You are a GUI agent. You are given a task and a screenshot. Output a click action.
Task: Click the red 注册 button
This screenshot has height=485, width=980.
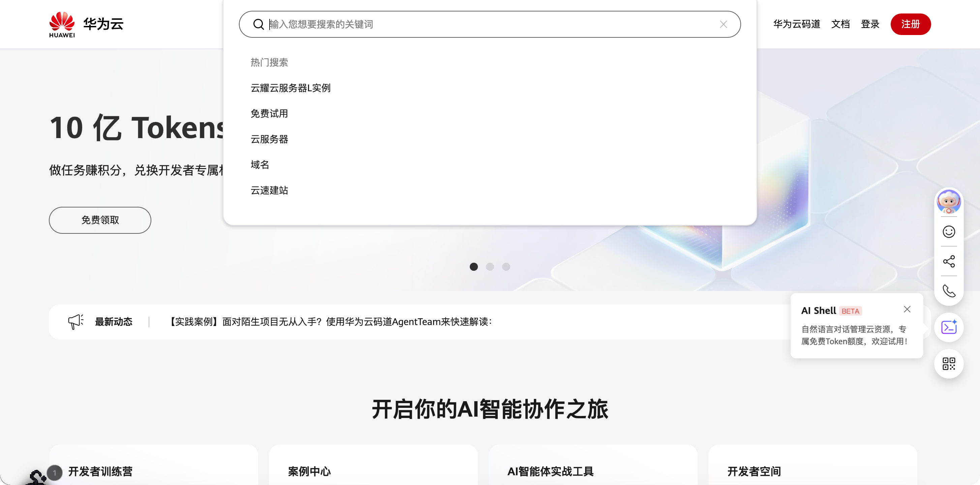pyautogui.click(x=910, y=24)
